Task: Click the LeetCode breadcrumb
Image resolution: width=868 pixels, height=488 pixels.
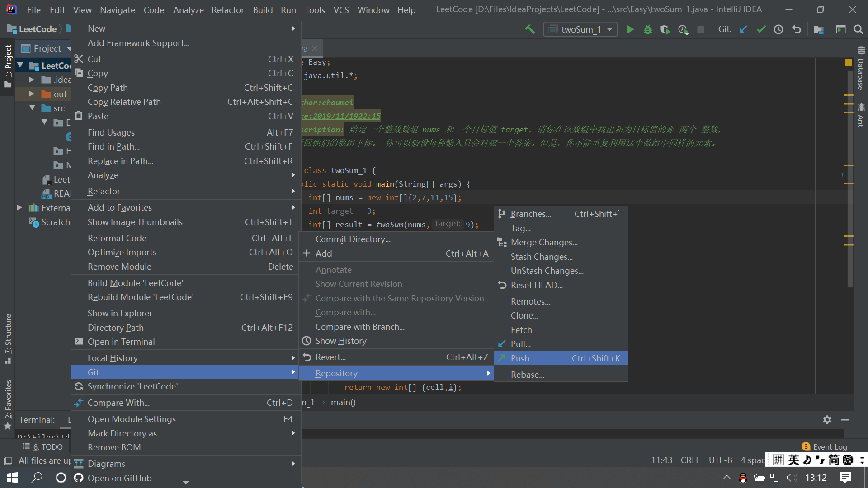Action: click(x=32, y=29)
